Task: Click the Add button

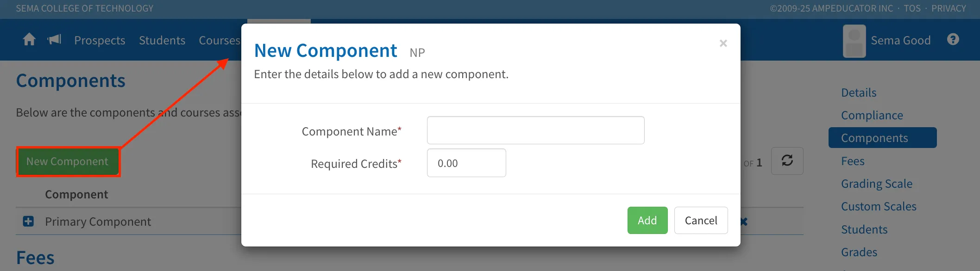Action: point(647,220)
